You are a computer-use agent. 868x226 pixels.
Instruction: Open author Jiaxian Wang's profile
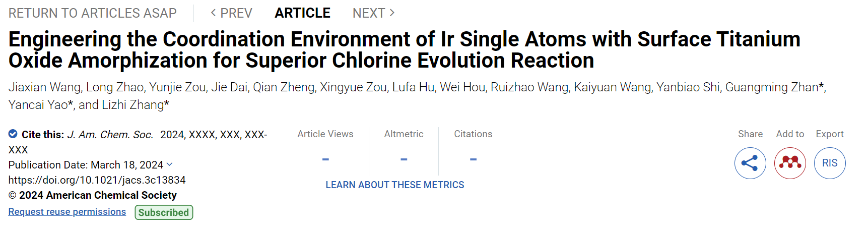tap(44, 87)
